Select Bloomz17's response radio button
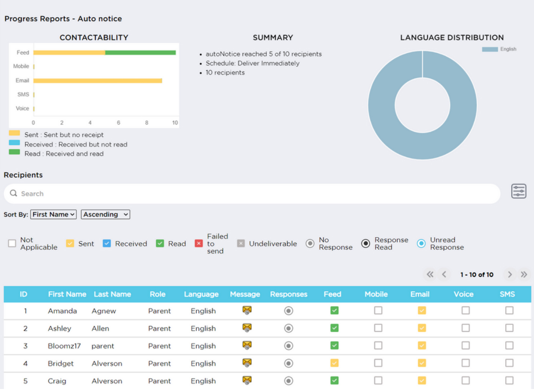The width and height of the screenshot is (534, 392). point(288,346)
